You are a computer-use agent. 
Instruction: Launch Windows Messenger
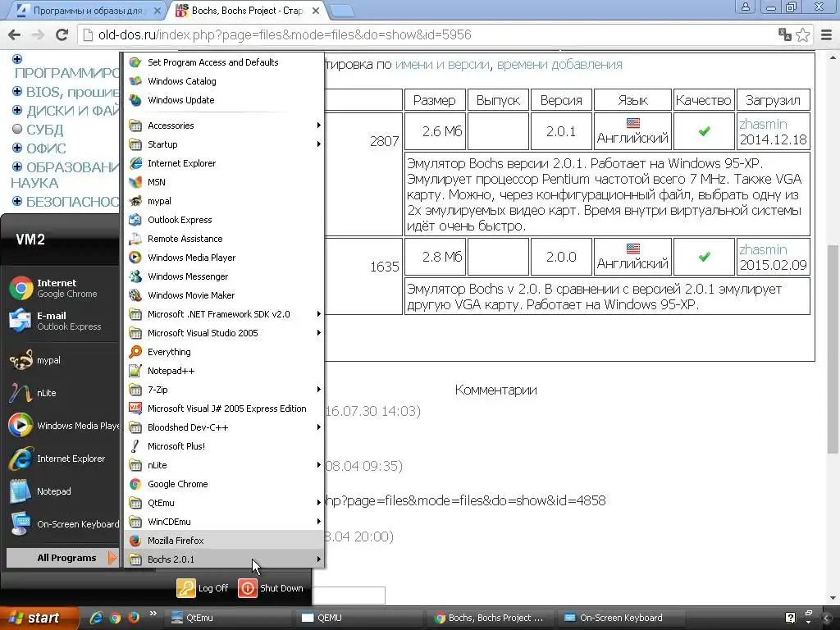(224, 276)
